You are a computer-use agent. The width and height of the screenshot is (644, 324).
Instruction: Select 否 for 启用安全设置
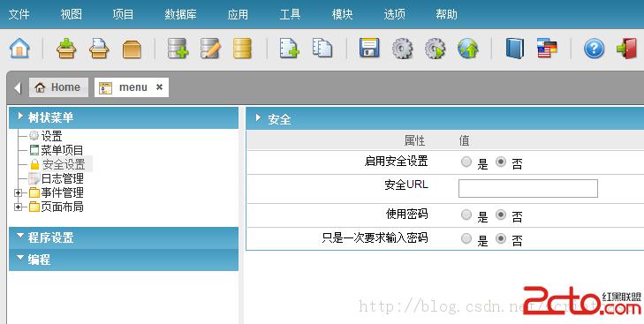click(x=501, y=162)
